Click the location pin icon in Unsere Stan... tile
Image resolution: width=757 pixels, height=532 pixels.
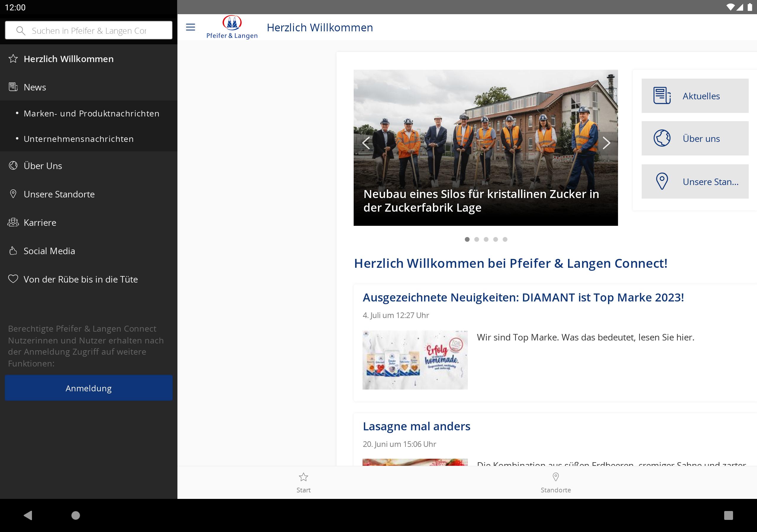tap(662, 181)
